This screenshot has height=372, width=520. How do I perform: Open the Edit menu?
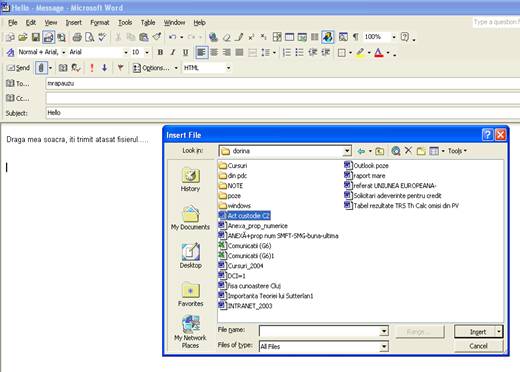coord(31,23)
